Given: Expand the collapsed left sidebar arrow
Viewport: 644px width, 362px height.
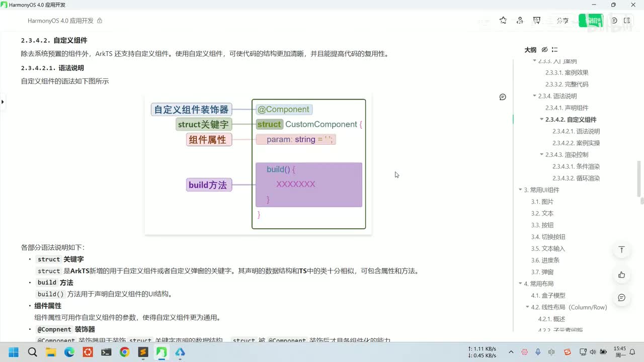Looking at the screenshot, I should [3, 102].
